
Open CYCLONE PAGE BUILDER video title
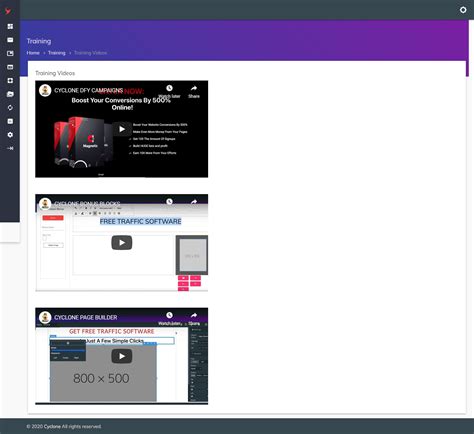click(86, 317)
